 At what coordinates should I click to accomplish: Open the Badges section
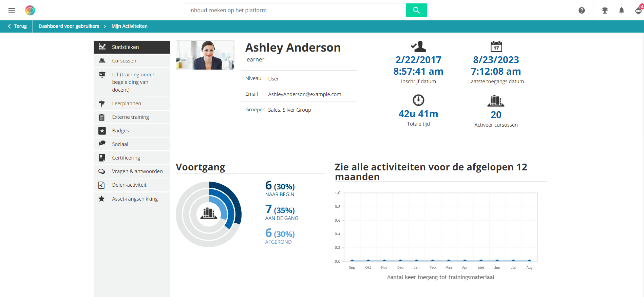coord(132,131)
